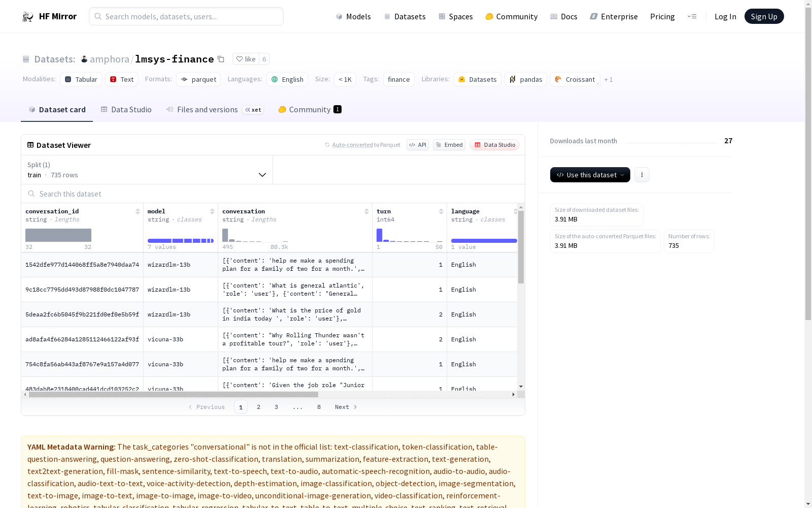The width and height of the screenshot is (812, 508).
Task: Click the finance tag
Action: click(399, 79)
